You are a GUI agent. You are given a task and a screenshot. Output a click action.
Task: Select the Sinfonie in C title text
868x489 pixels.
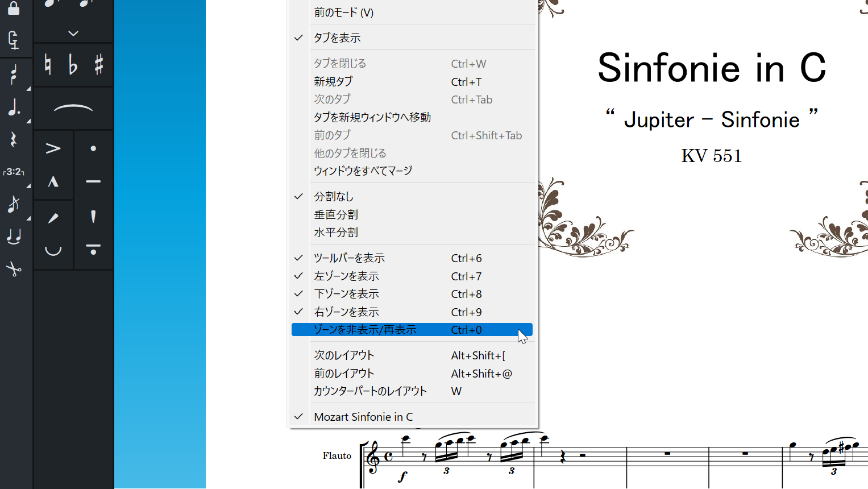tap(712, 68)
